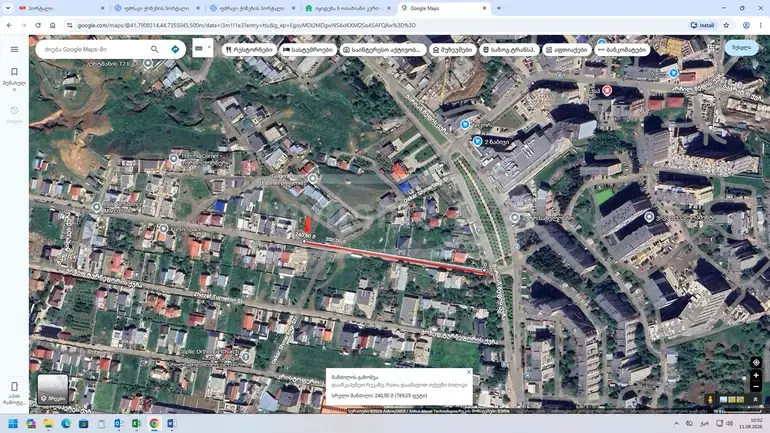770x433 pixels.
Task: Zoom out with the minus button
Action: pos(756,387)
